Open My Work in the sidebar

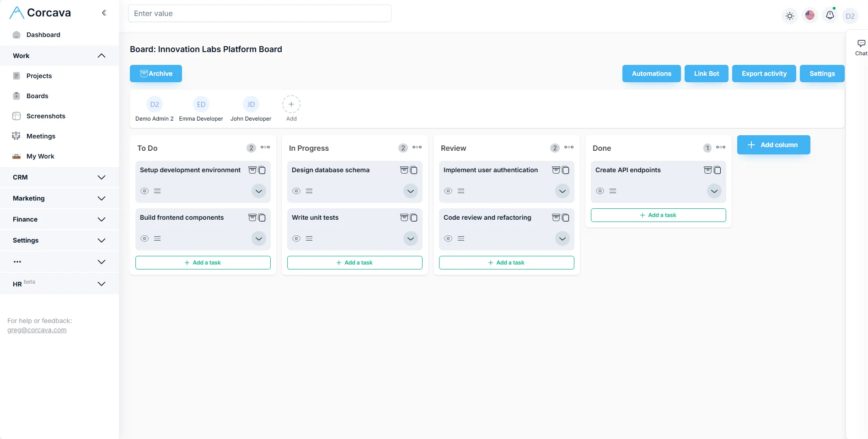(x=40, y=156)
